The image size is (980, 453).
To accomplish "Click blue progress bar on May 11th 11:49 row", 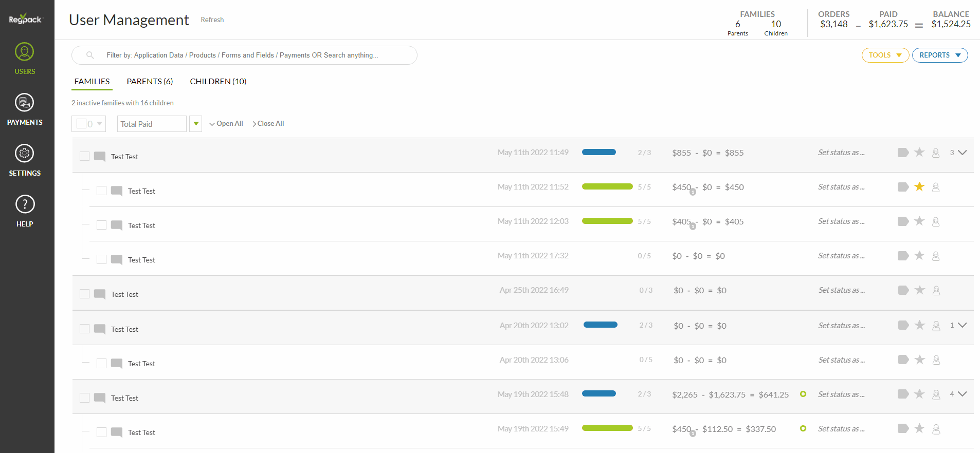I will click(599, 152).
